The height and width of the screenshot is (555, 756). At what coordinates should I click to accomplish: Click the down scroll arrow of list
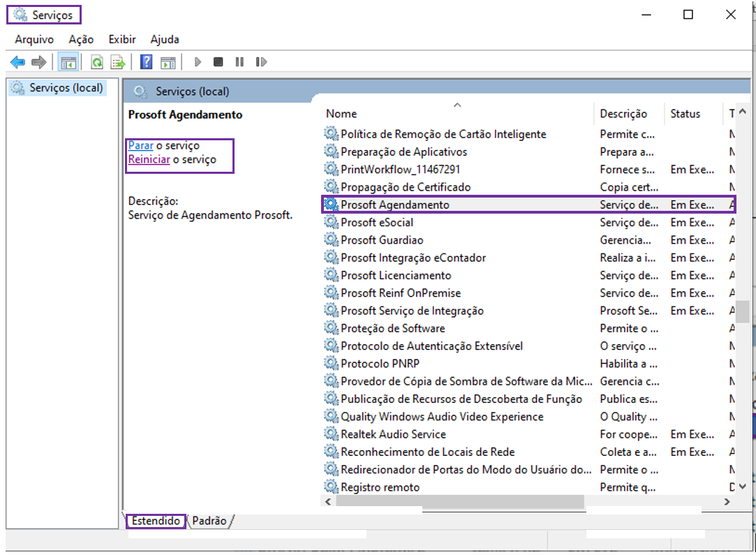click(743, 487)
